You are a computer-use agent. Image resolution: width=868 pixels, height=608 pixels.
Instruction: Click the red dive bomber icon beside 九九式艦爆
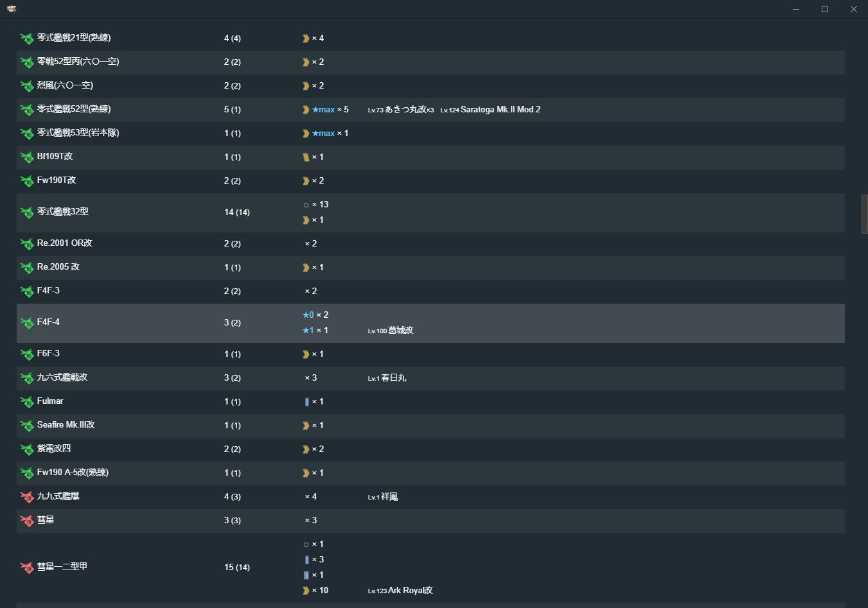27,497
